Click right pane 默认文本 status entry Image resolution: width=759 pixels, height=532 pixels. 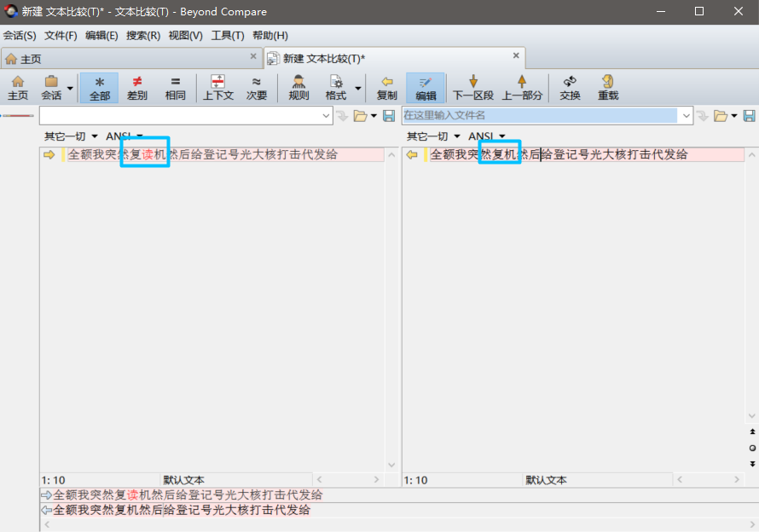tap(546, 480)
